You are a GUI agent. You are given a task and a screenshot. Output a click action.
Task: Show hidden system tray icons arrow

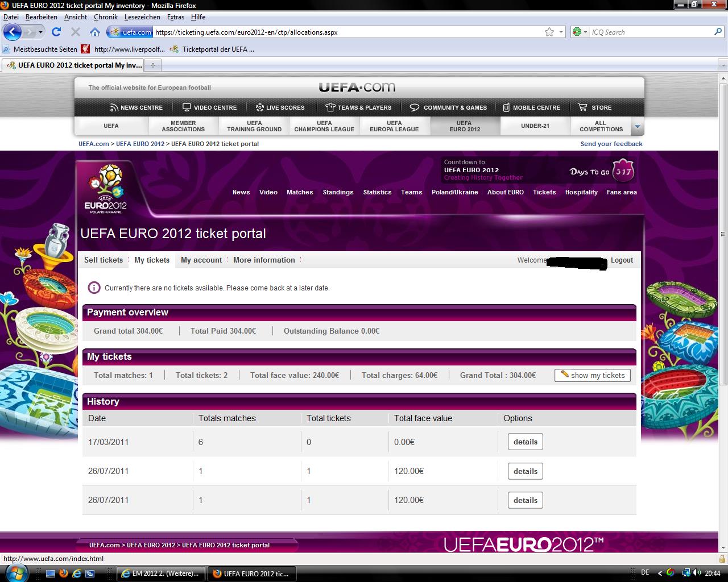(660, 573)
